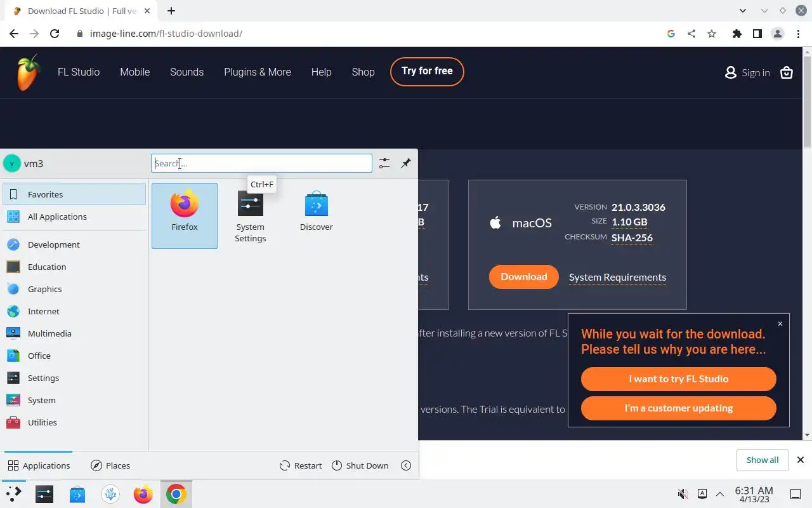Open the Internet category
This screenshot has height=508, width=812.
(x=75, y=311)
